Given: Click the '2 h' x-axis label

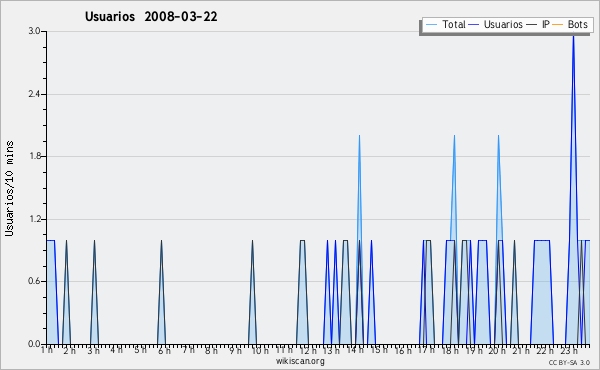Looking at the screenshot, I should click(70, 351).
